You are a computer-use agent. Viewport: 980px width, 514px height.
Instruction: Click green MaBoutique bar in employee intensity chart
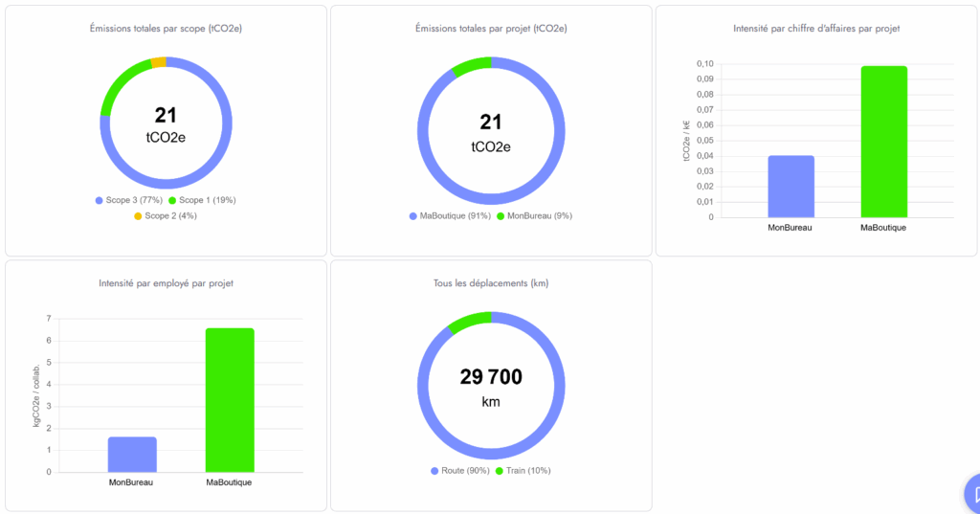pos(230,400)
